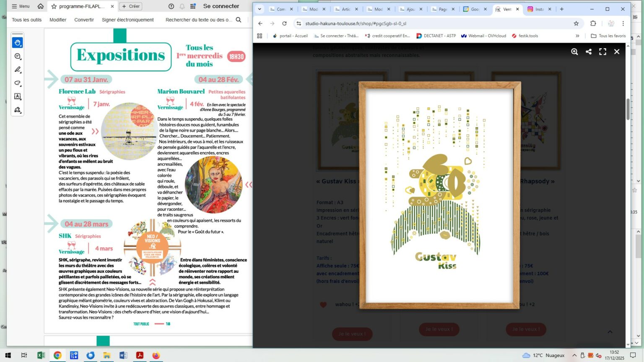Select the highlighter pen tool
This screenshot has width=644, height=362.
[18, 70]
